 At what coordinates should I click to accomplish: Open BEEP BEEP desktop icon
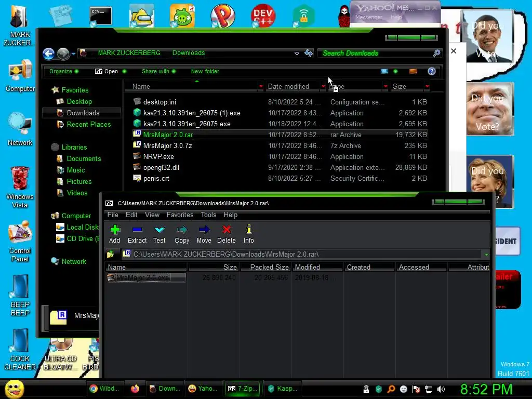(x=20, y=295)
